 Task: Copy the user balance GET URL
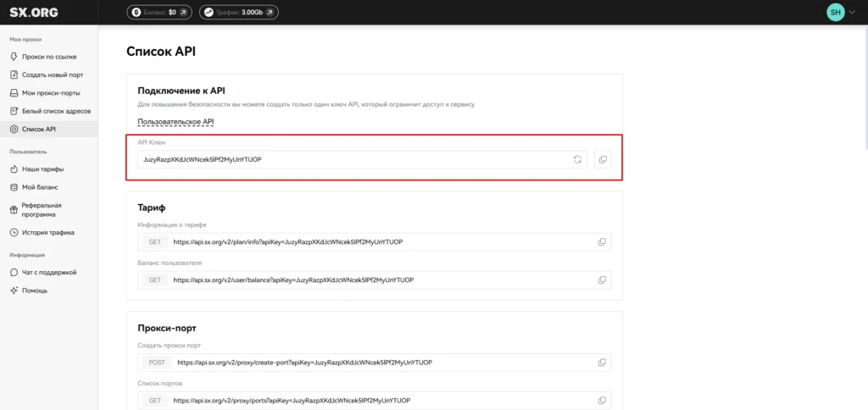602,280
